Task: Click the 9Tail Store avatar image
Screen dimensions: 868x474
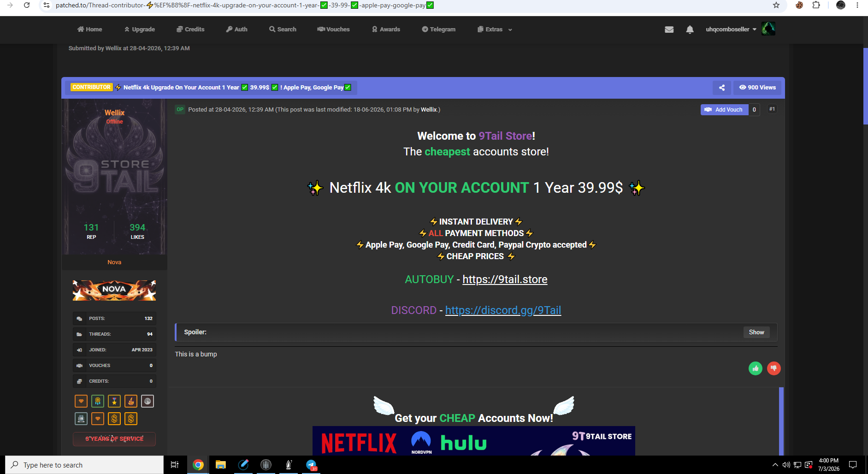Action: [x=114, y=177]
